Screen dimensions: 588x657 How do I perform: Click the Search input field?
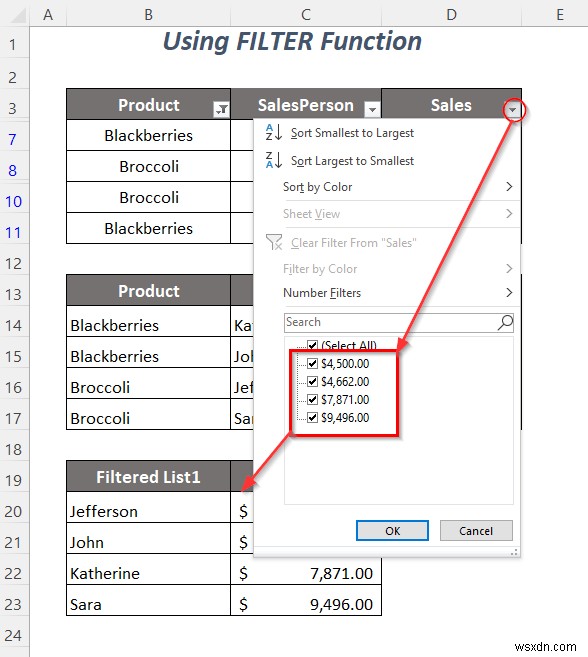coord(399,323)
